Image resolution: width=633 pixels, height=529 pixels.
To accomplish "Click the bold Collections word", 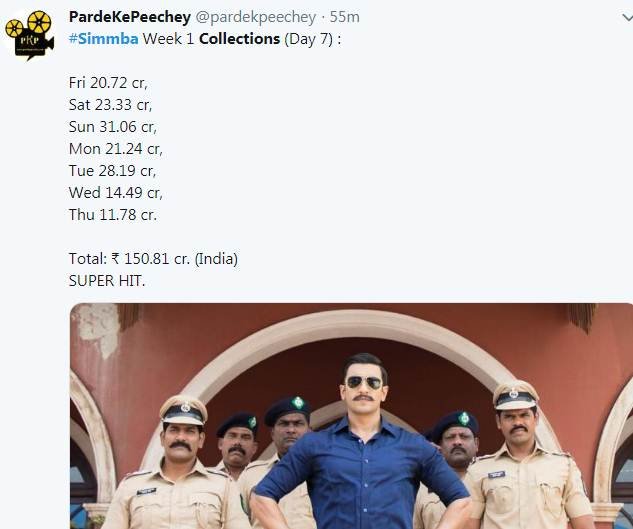I will pyautogui.click(x=240, y=38).
